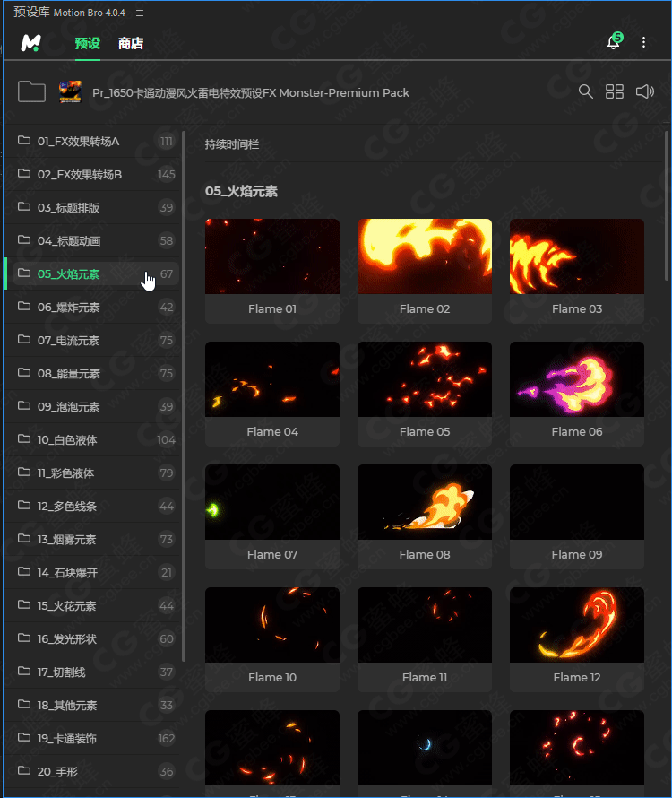Open category 12_多色线条
Screen dimensions: 672x798
pos(92,507)
